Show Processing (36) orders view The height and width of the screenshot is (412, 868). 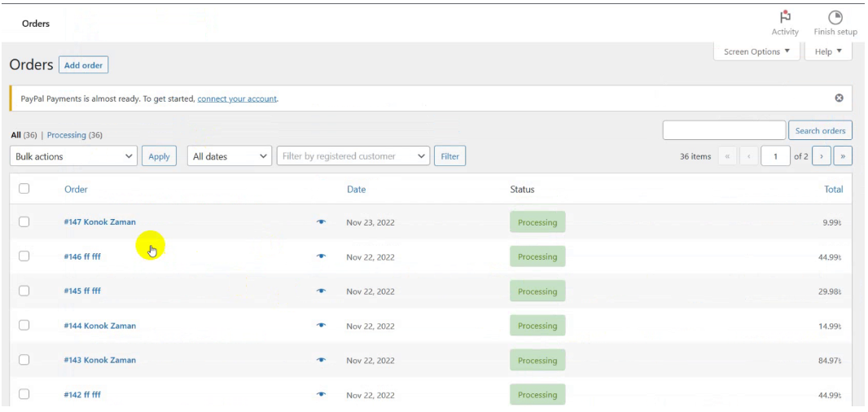tap(75, 135)
